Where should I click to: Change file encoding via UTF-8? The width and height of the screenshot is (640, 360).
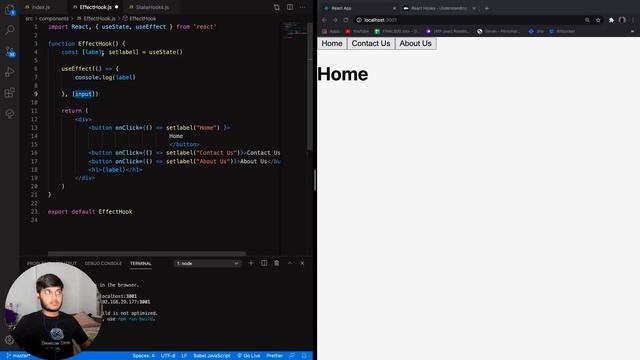click(x=168, y=356)
